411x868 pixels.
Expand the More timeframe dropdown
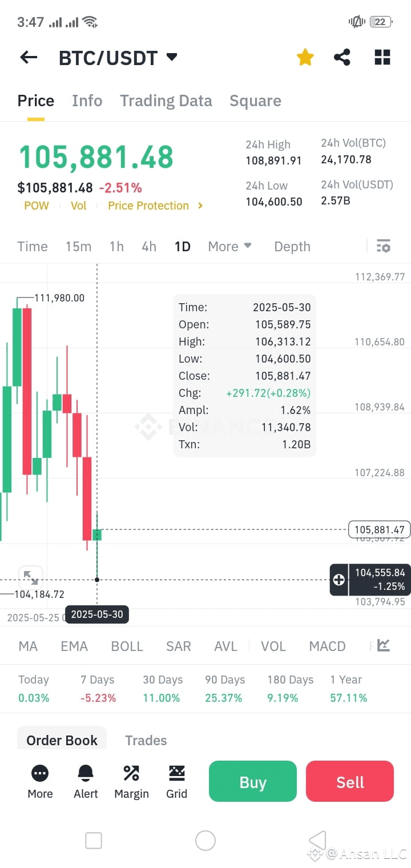point(230,246)
